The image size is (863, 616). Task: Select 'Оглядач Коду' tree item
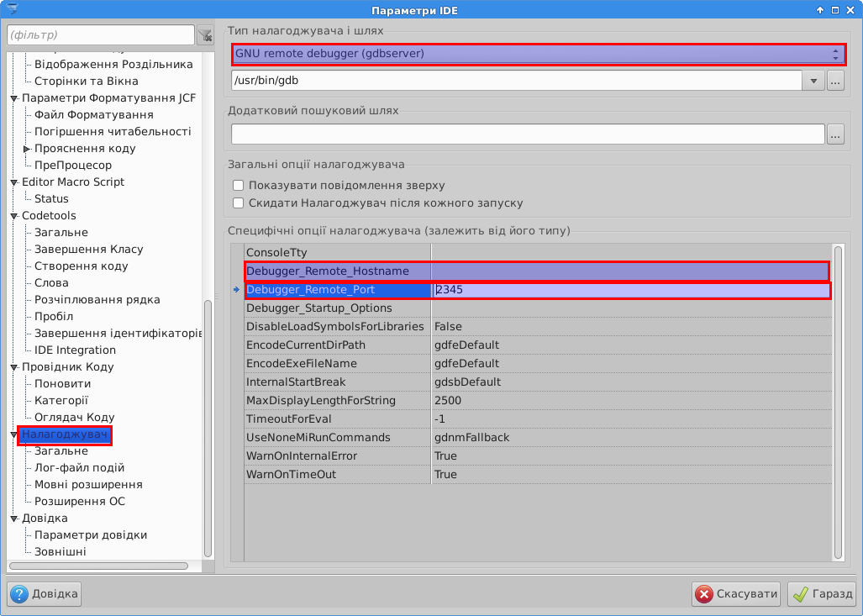[x=75, y=418]
